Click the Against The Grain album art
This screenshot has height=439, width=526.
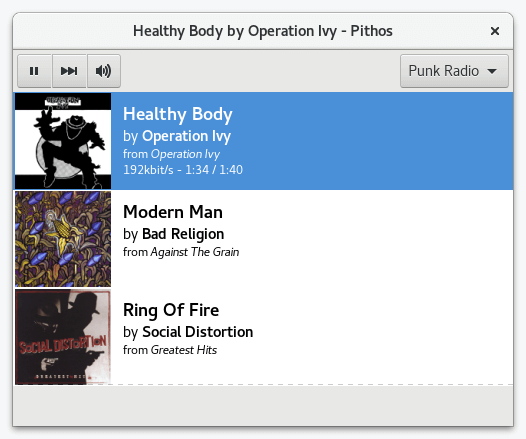pos(63,239)
